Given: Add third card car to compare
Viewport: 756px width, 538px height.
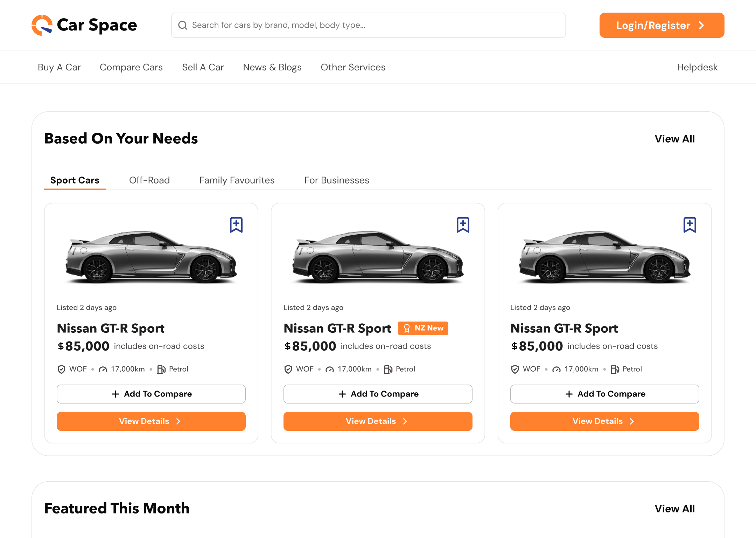Looking at the screenshot, I should (605, 394).
